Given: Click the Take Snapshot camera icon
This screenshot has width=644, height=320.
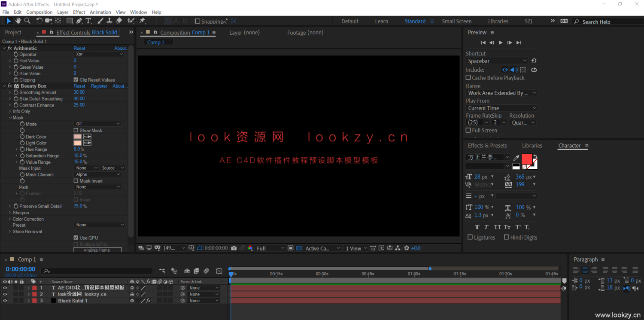Looking at the screenshot, I should (234, 248).
